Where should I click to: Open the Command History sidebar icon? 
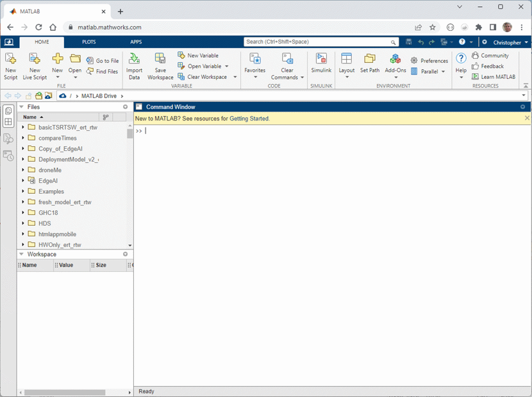pos(8,156)
